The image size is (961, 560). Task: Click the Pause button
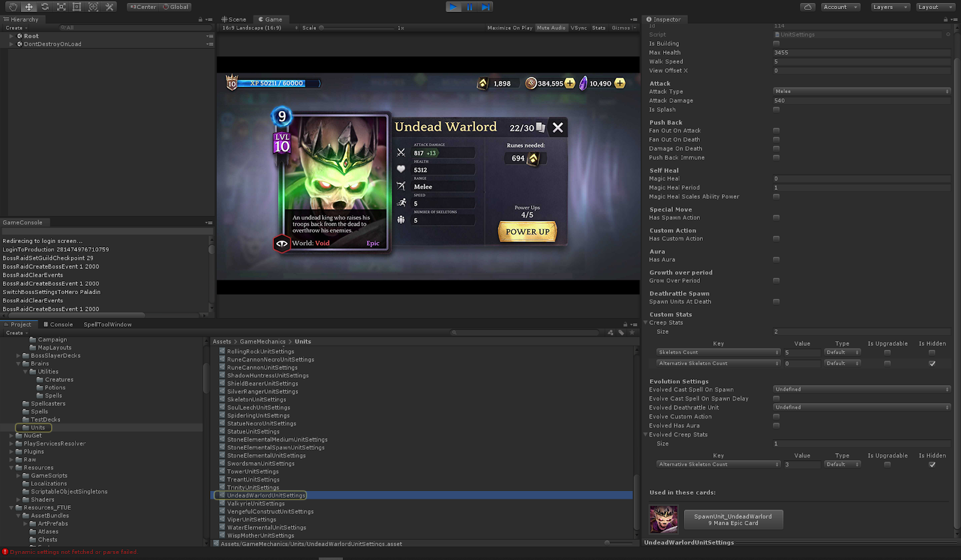pyautogui.click(x=470, y=7)
